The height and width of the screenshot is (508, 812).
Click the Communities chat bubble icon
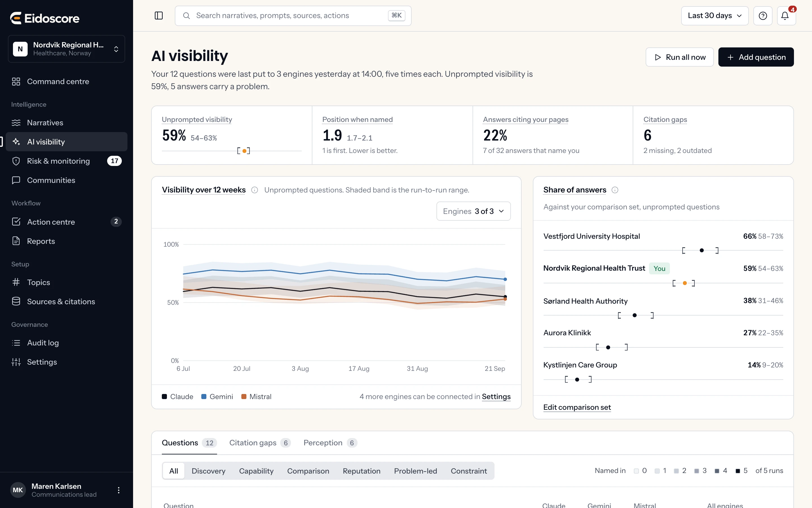pos(16,180)
